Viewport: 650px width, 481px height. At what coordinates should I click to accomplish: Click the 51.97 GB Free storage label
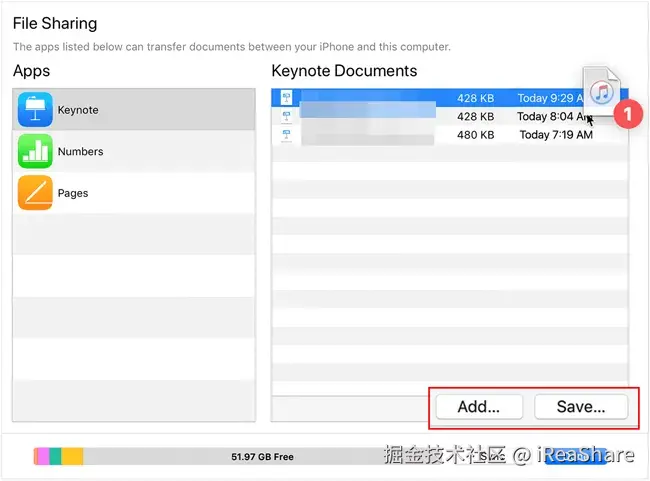[x=262, y=457]
